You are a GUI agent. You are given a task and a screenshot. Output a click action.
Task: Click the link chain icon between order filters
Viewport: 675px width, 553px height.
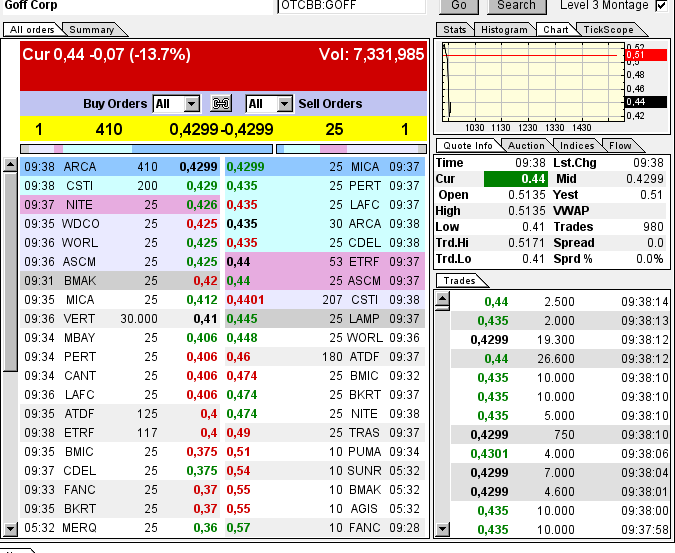tap(221, 104)
